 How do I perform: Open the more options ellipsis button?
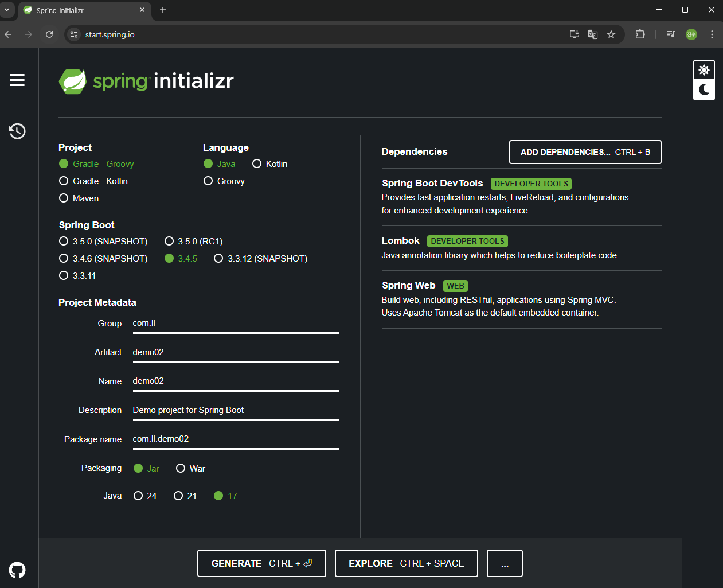[x=505, y=563]
